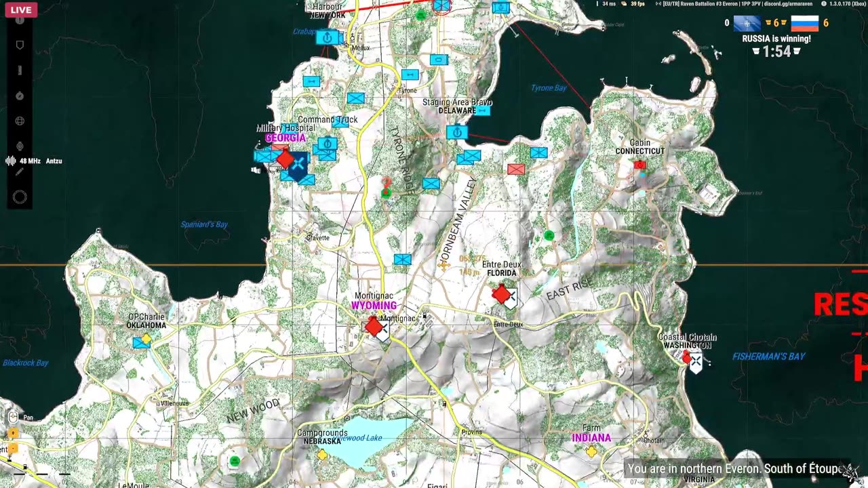Click the Command Truck label
The width and height of the screenshot is (868, 488).
tap(328, 120)
